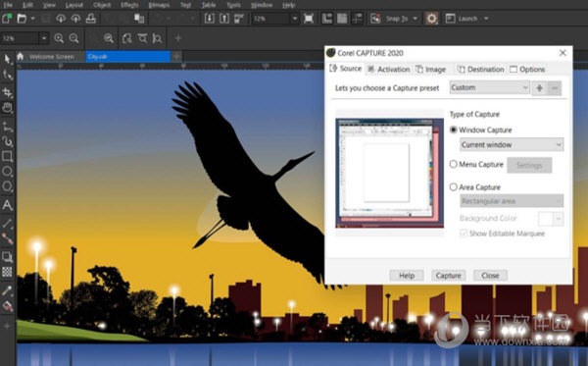The image size is (588, 366).
Task: Click the Close button in dialog
Action: (x=490, y=276)
